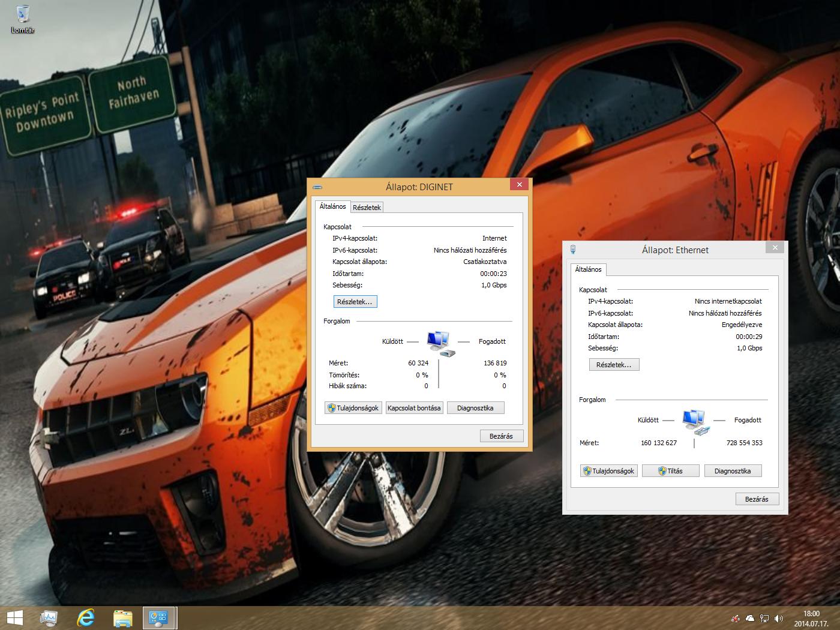Viewport: 840px width, 630px height.
Task: Select the Általános tab in Ethernet window
Action: [588, 269]
